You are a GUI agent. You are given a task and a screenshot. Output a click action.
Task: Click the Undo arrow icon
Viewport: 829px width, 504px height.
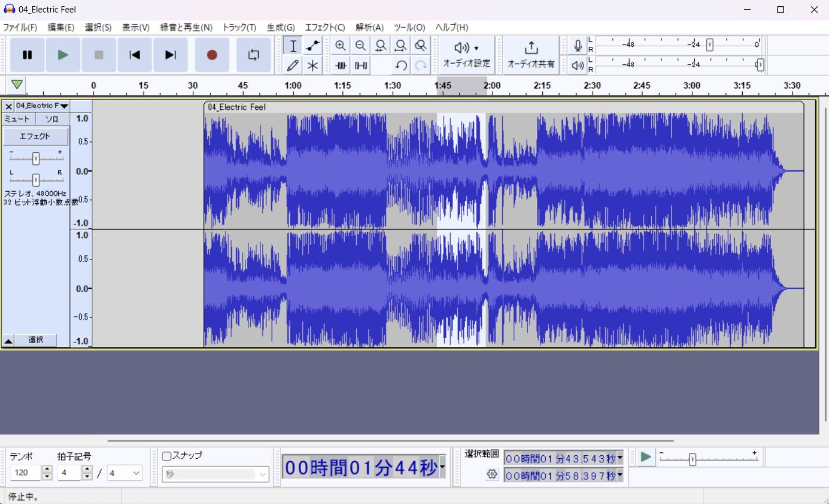(x=401, y=65)
